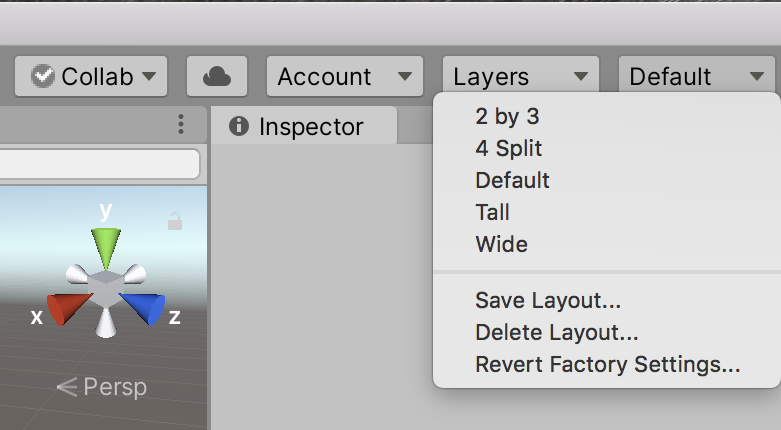Viewport: 781px width, 430px height.
Task: Choose the 4 Split layout option
Action: (509, 149)
